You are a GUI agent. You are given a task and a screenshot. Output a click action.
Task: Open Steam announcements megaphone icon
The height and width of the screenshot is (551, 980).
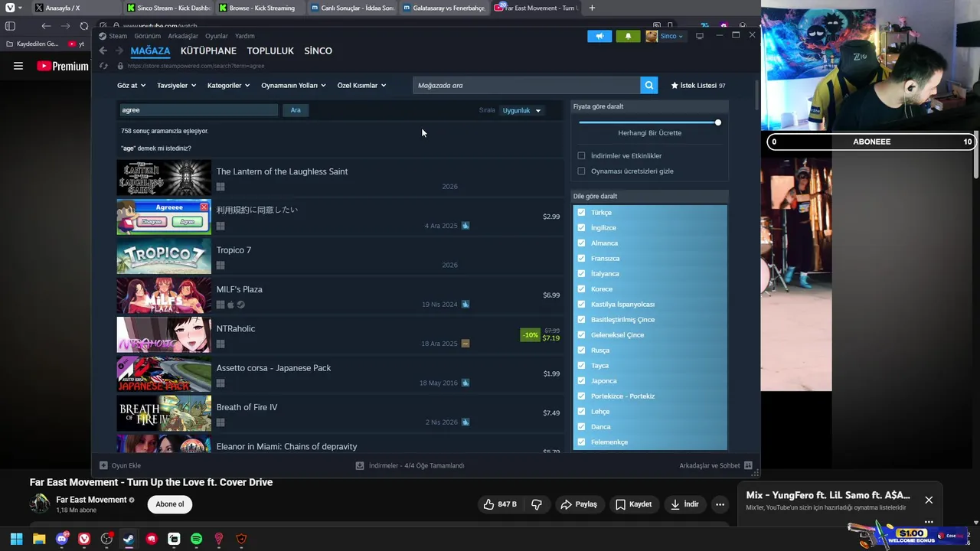click(599, 36)
